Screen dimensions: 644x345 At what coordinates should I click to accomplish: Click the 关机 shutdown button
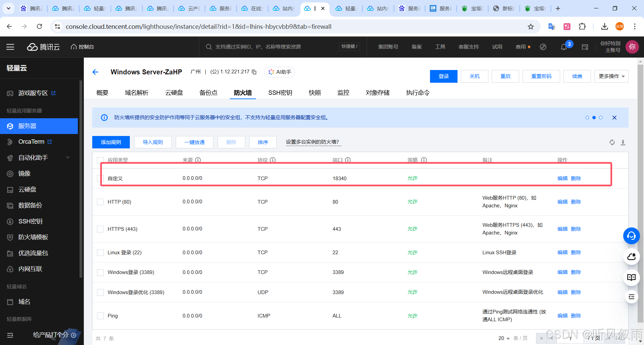click(474, 76)
